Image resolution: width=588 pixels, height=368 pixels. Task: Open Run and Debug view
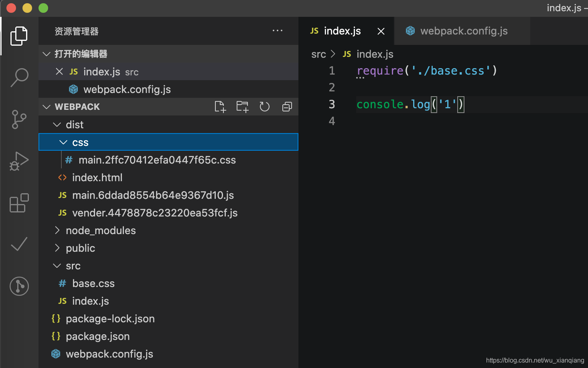click(x=19, y=161)
